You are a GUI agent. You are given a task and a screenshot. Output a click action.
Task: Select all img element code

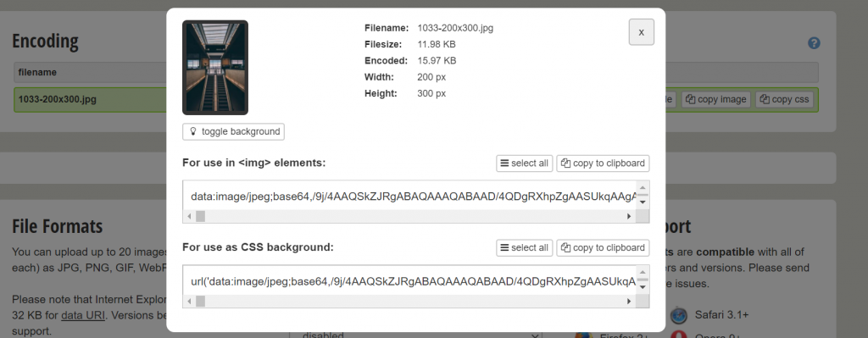click(x=524, y=163)
